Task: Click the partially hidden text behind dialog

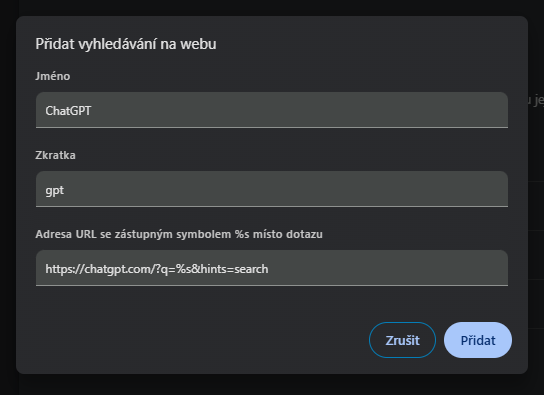Action: click(x=536, y=100)
